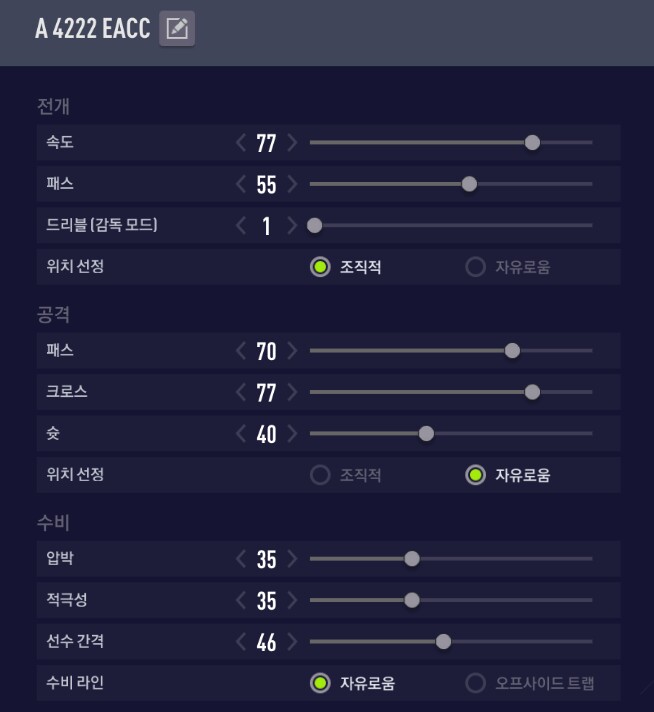Click the edit icon next to A 4222 EACC
654x712 pixels.
pyautogui.click(x=177, y=29)
